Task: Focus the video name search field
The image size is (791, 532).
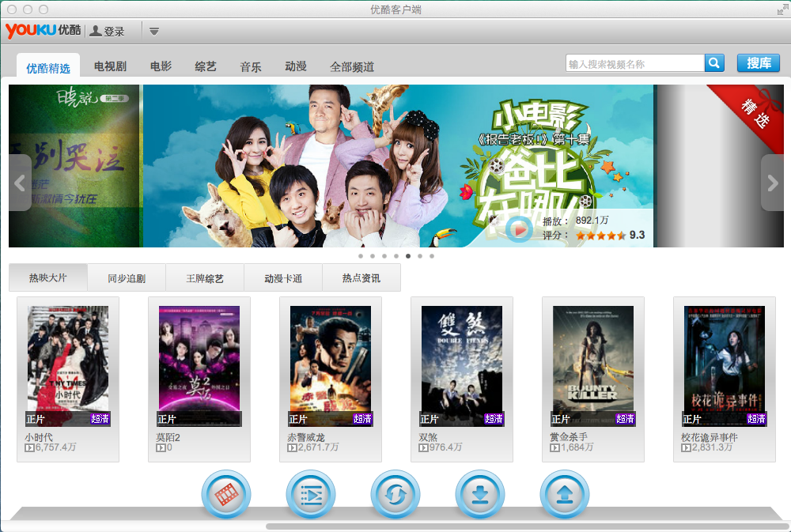Action: pyautogui.click(x=635, y=63)
